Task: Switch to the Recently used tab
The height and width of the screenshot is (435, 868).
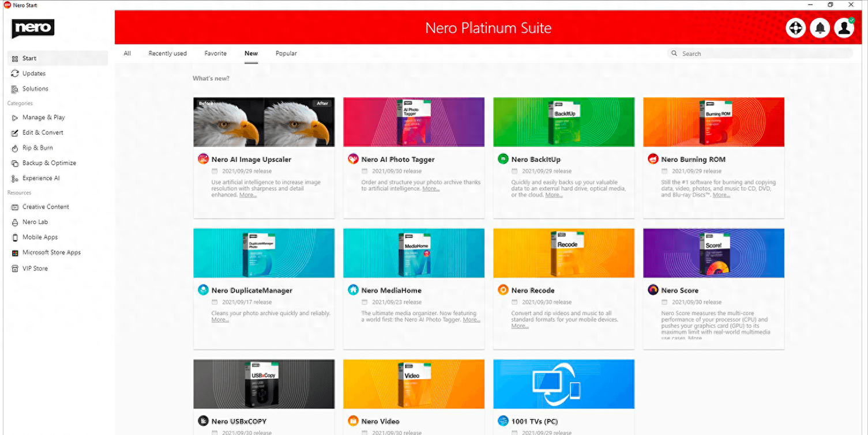Action: pos(167,54)
